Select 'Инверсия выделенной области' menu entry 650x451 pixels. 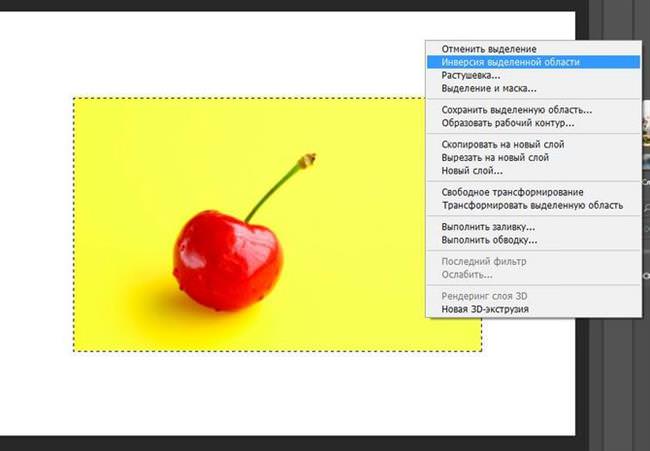(x=534, y=62)
